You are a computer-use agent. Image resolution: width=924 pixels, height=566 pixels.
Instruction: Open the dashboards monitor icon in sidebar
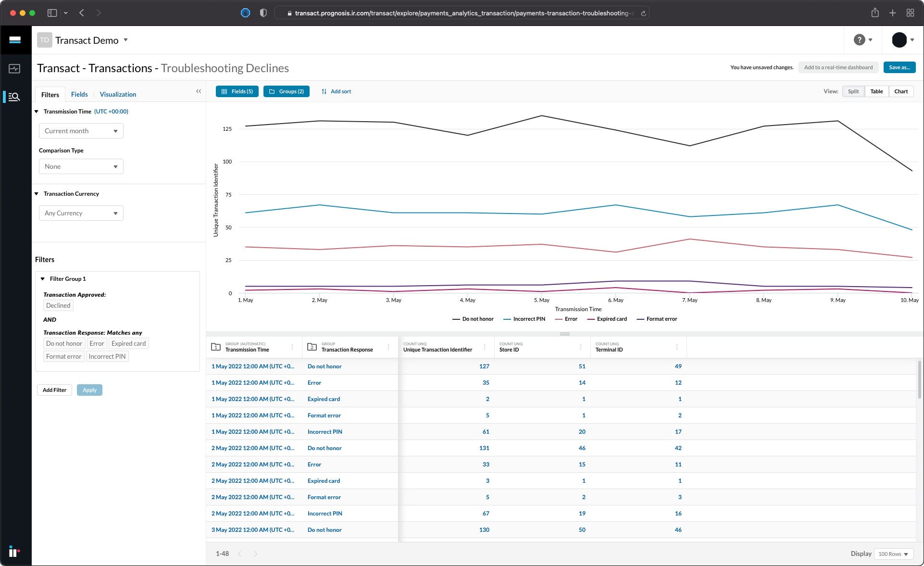14,69
